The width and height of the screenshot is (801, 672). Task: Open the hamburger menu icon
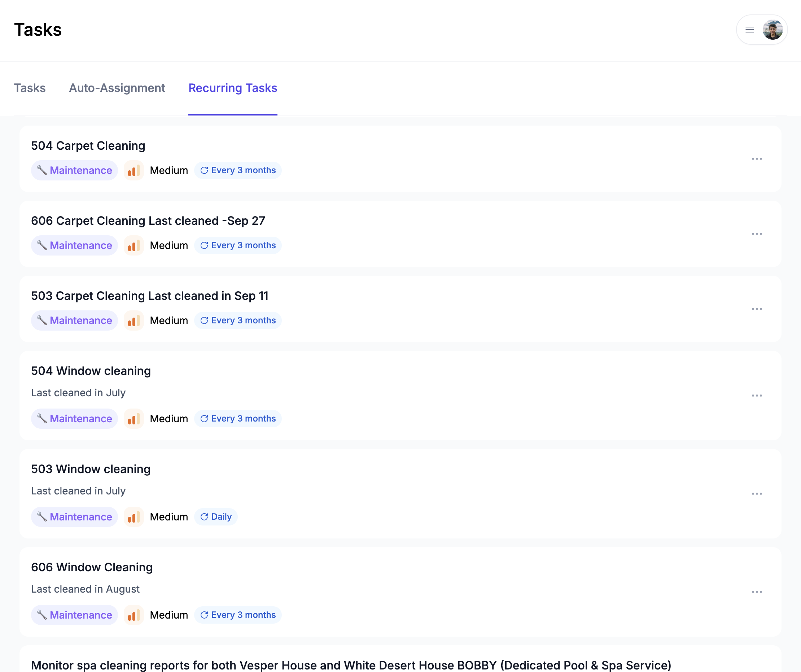click(749, 30)
